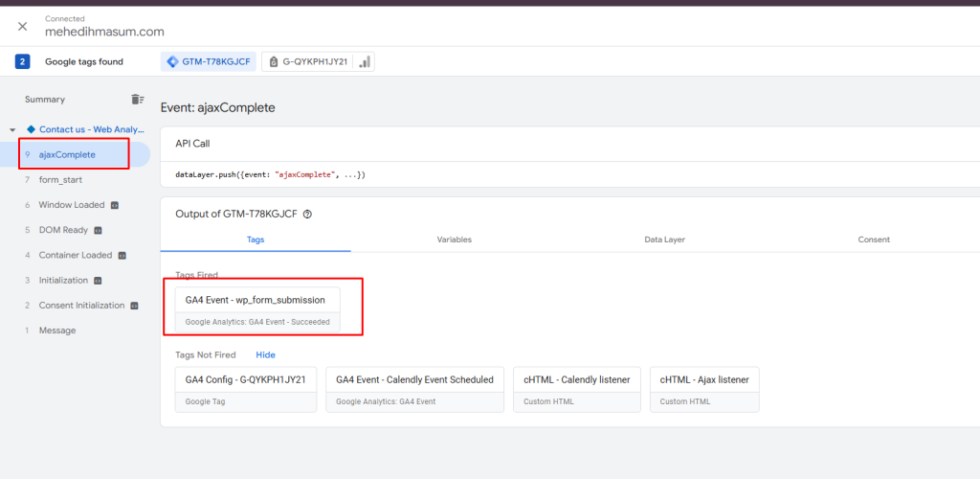This screenshot has height=479, width=980.
Task: Open Summary in the left sidebar
Action: 45,100
